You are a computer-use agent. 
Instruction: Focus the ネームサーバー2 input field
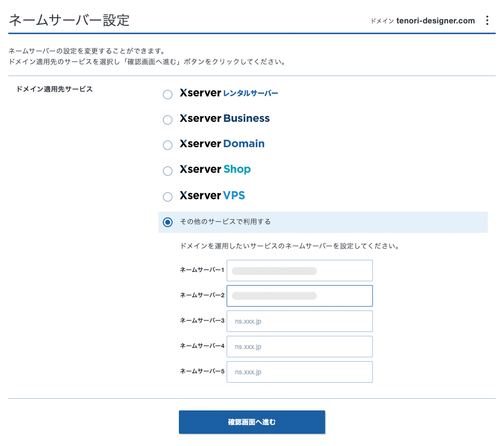pos(300,296)
